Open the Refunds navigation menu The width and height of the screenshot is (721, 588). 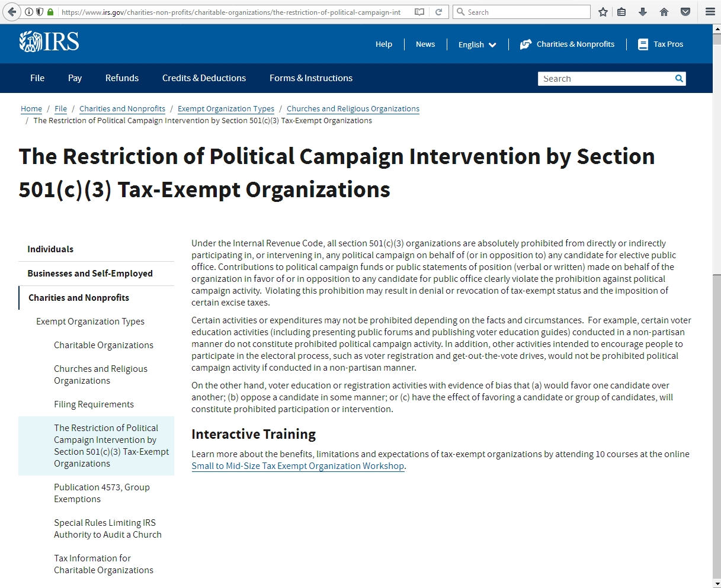(x=122, y=78)
